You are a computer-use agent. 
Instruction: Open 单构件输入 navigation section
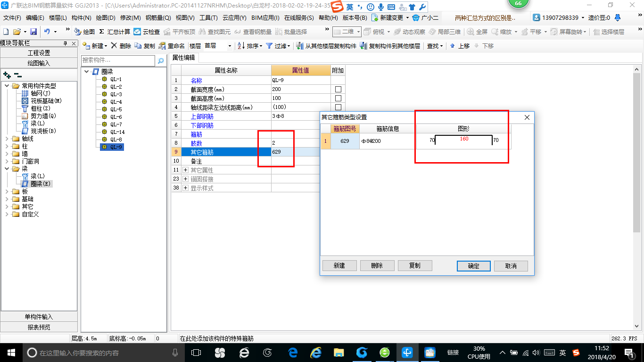(39, 317)
